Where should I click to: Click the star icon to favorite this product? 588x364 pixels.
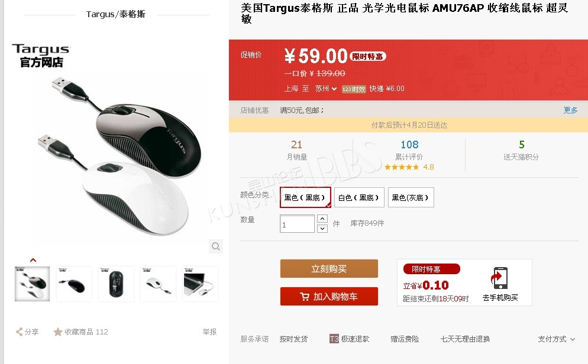tap(58, 331)
